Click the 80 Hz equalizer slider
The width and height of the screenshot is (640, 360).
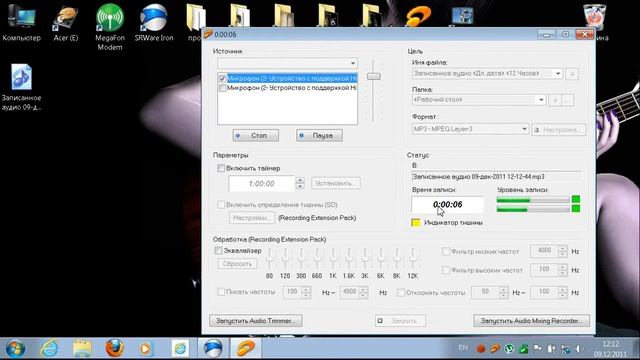pyautogui.click(x=269, y=260)
